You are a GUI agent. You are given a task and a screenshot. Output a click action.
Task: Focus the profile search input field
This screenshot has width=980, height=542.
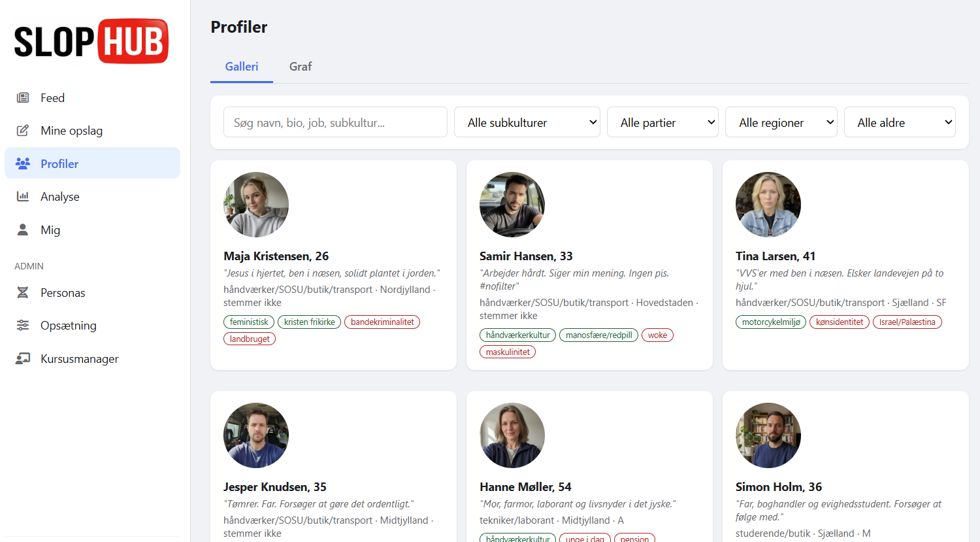pyautogui.click(x=335, y=122)
